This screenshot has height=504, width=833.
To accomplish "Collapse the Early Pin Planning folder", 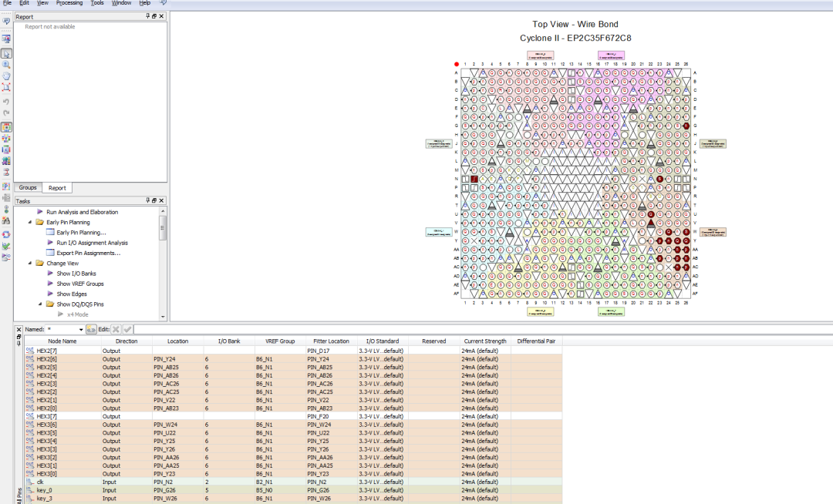I will [x=30, y=222].
